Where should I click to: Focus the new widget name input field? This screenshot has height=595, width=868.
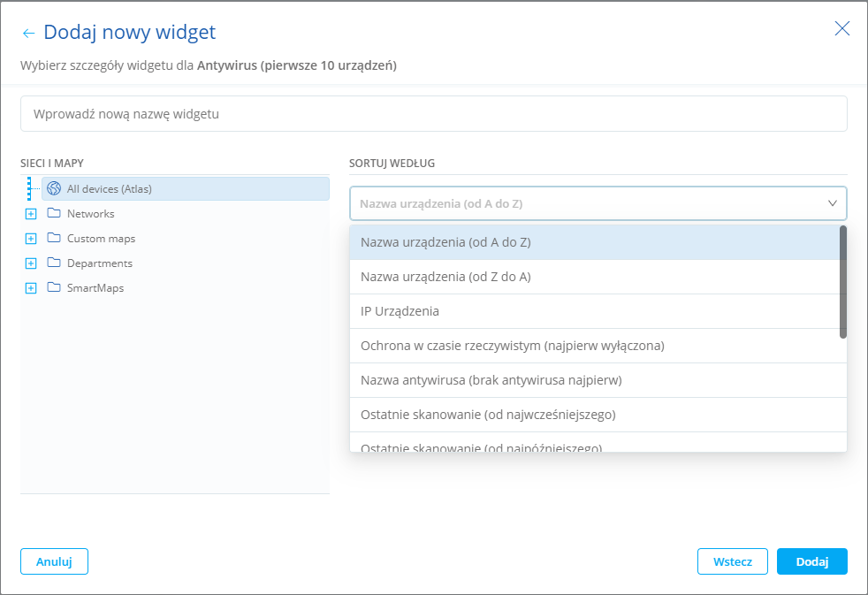433,114
